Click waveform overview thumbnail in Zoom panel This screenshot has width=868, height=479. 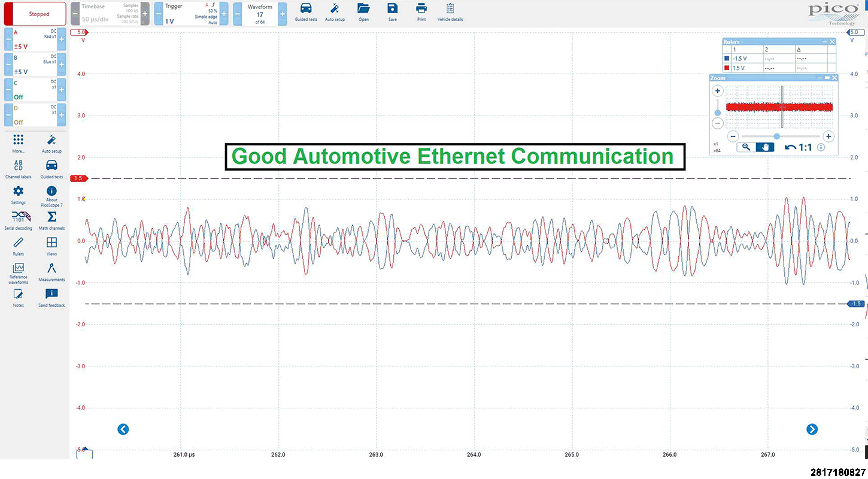coord(779,107)
